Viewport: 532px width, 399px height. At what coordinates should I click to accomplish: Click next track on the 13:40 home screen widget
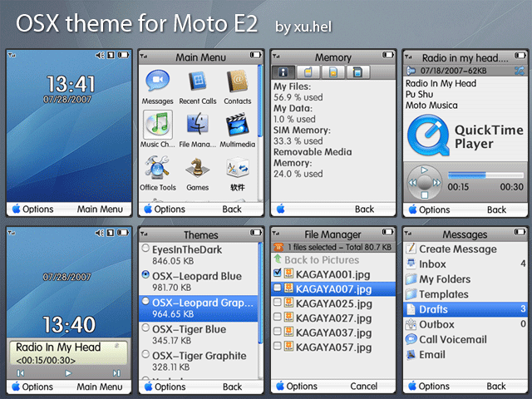point(116,373)
